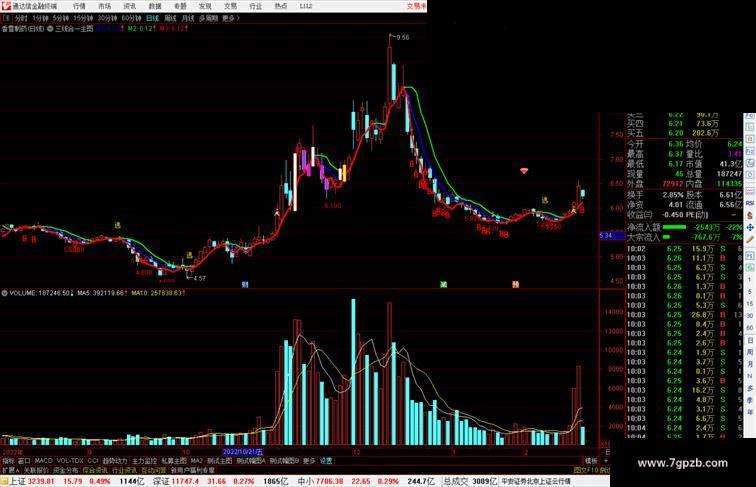The width and height of the screenshot is (756, 487).
Task: Select the 年 shortcut in right sidebar
Action: (750, 412)
